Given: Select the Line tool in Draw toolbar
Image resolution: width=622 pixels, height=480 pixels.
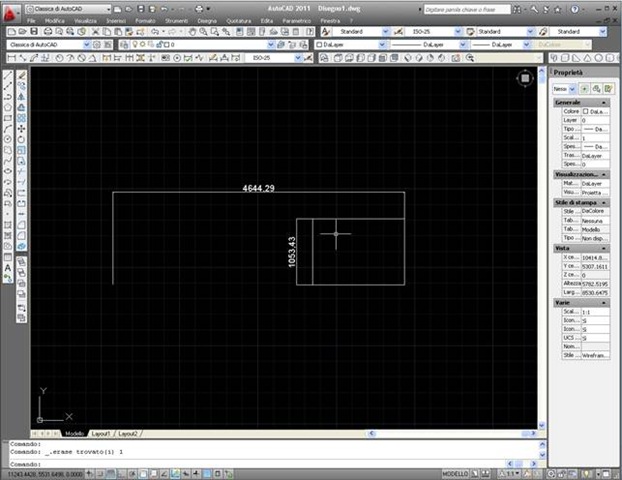Looking at the screenshot, I should point(8,75).
